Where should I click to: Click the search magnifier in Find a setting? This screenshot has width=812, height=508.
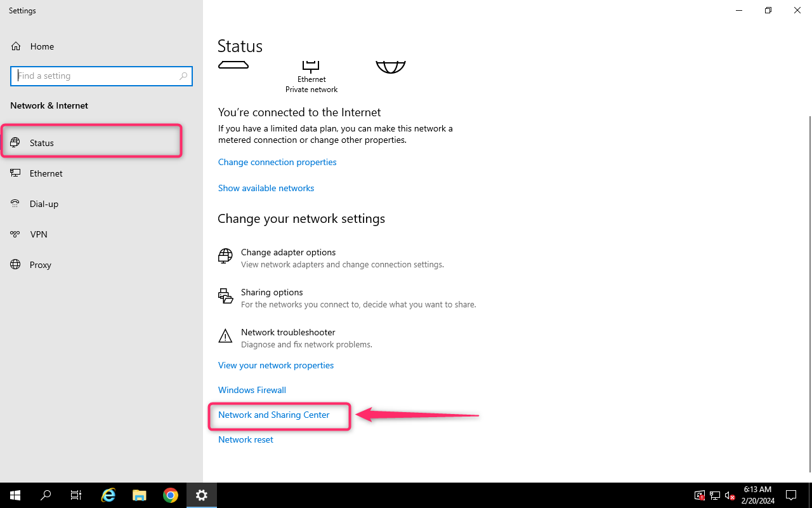click(x=183, y=76)
